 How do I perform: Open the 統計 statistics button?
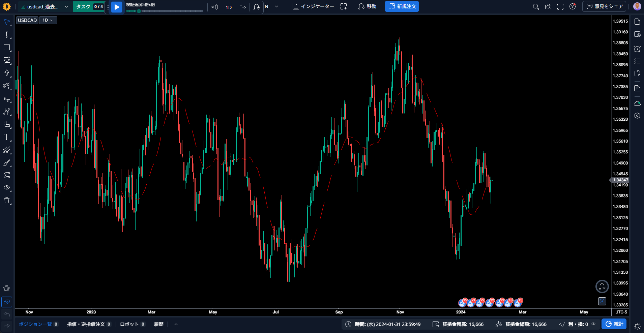pos(614,324)
